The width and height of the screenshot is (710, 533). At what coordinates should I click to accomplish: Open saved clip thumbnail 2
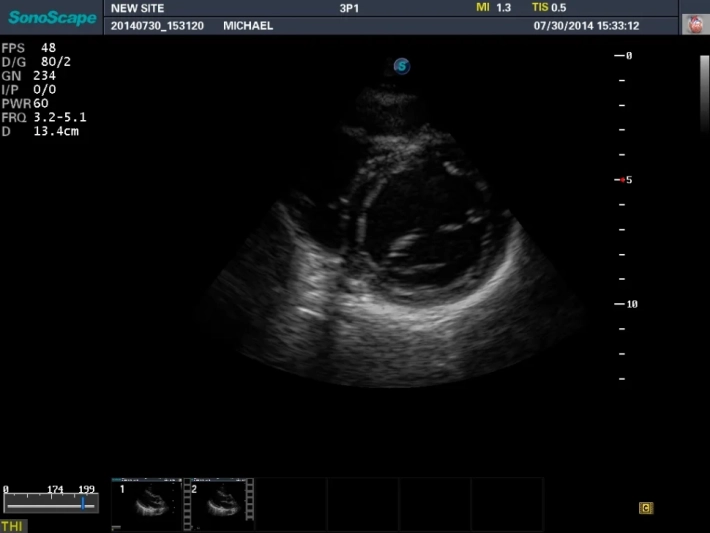pyautogui.click(x=214, y=503)
